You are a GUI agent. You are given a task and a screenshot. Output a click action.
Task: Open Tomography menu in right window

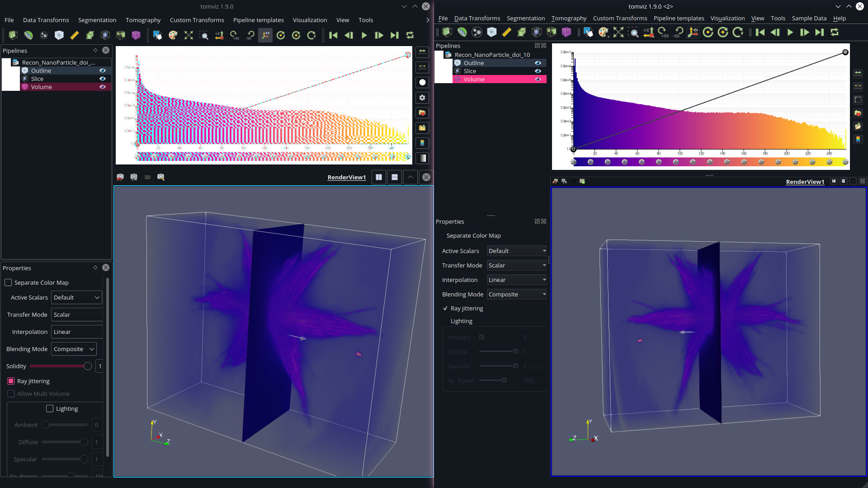coord(569,18)
